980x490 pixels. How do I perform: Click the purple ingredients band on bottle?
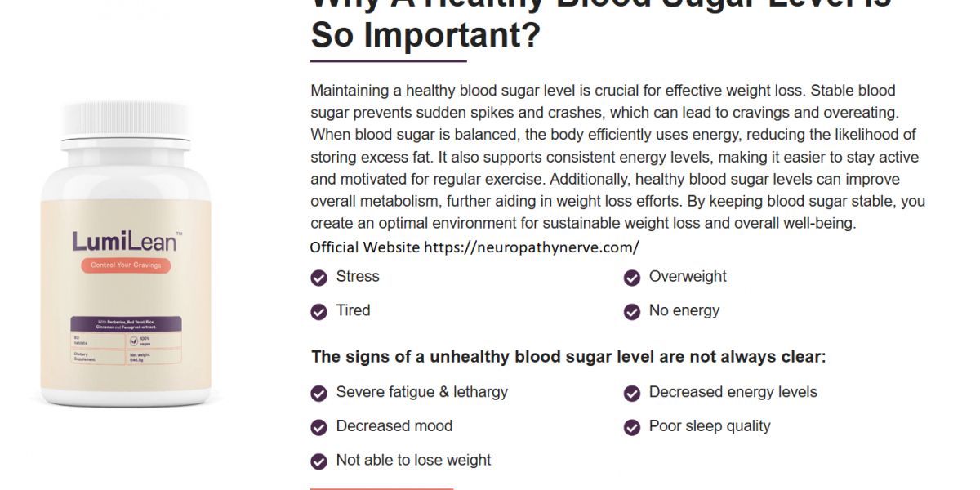(x=126, y=323)
